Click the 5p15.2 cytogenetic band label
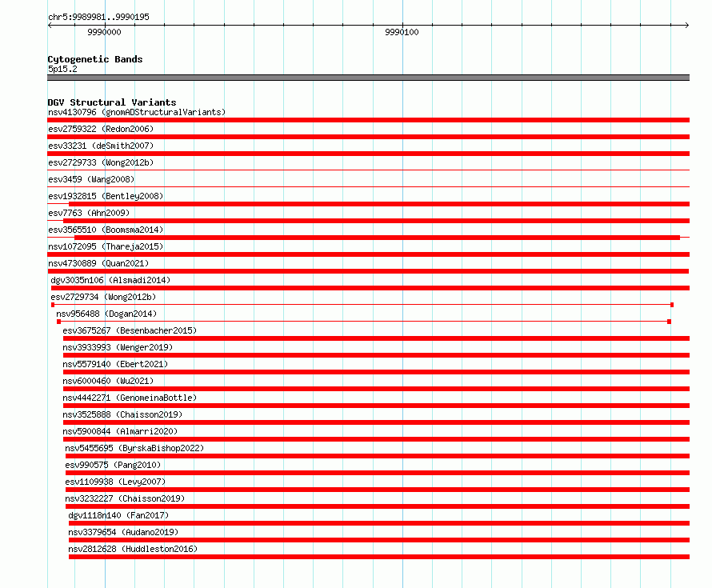Image resolution: width=712 pixels, height=588 pixels. coord(62,69)
